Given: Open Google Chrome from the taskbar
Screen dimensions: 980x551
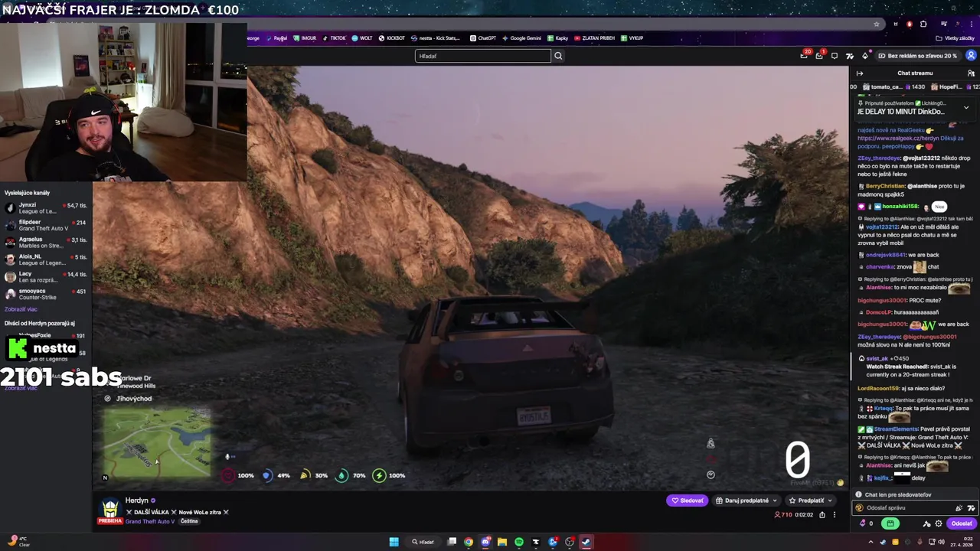Looking at the screenshot, I should coord(469,542).
